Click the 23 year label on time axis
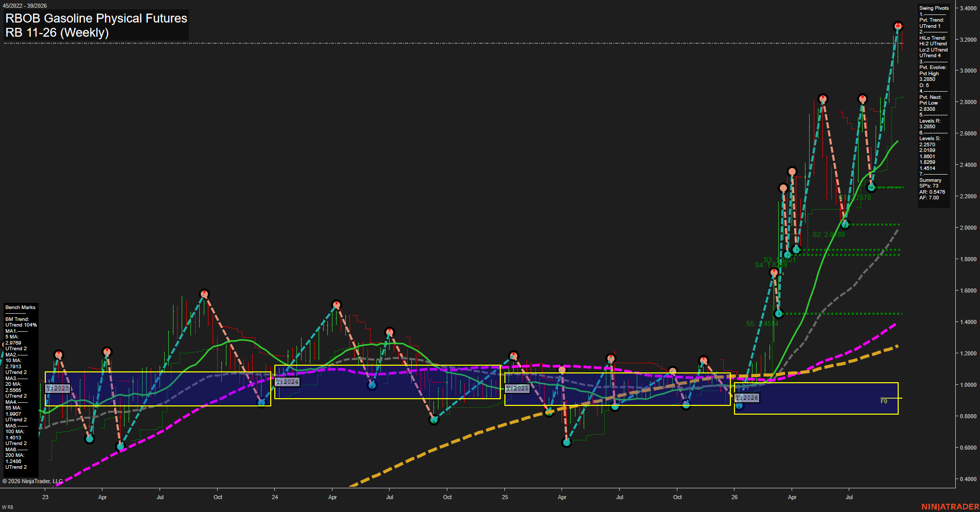 click(45, 497)
